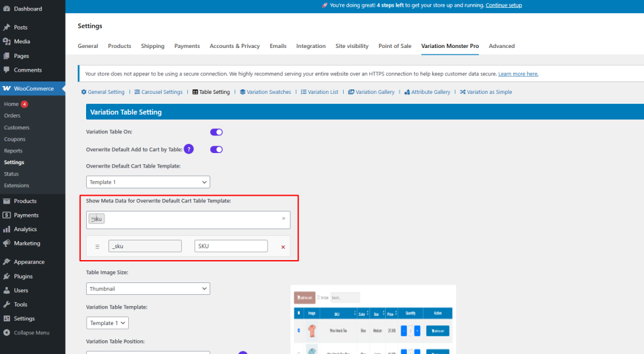Click the Tools wrench icon

(7, 304)
